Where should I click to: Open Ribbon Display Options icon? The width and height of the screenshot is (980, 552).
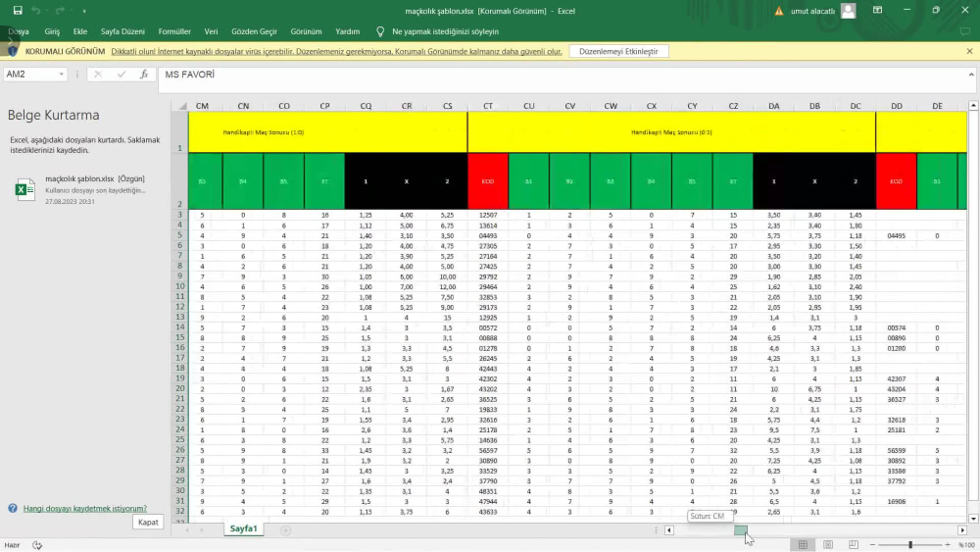click(x=877, y=11)
